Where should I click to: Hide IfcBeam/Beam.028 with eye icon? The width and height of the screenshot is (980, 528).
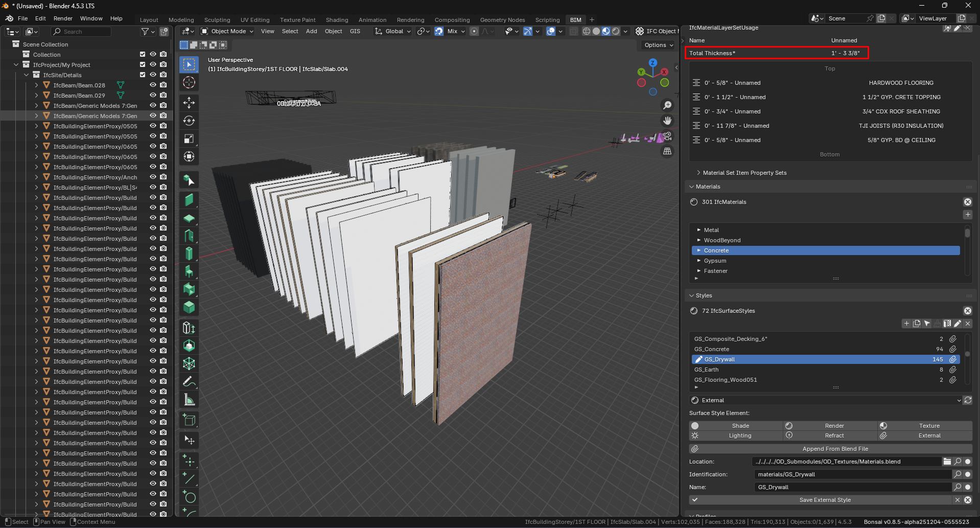(152, 85)
